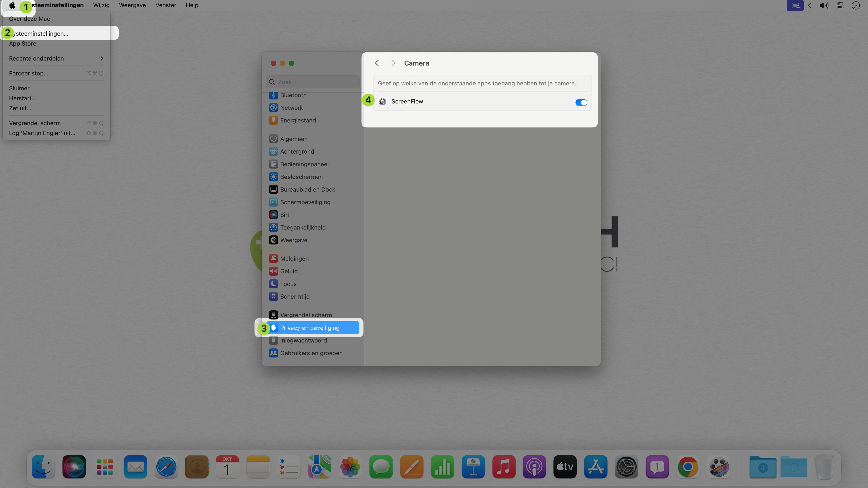Open System Settings gear in Dock

point(626,467)
